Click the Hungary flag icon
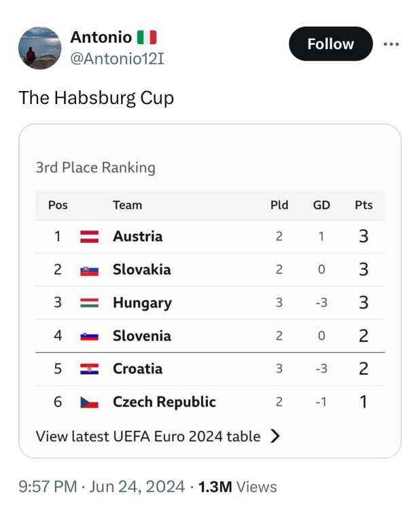The width and height of the screenshot is (420, 510). pyautogui.click(x=90, y=303)
